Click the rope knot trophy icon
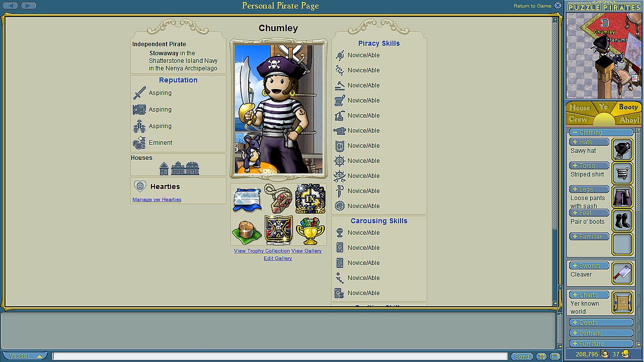 pos(278,199)
